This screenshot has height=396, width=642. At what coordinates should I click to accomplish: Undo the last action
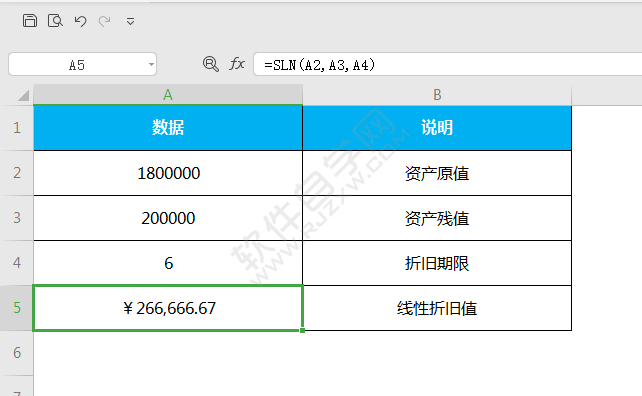(80, 21)
